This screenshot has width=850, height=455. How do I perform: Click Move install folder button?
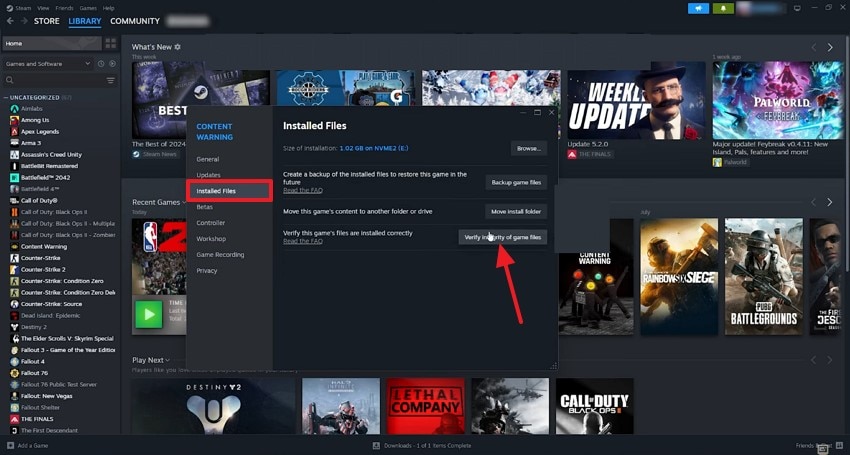pyautogui.click(x=516, y=212)
